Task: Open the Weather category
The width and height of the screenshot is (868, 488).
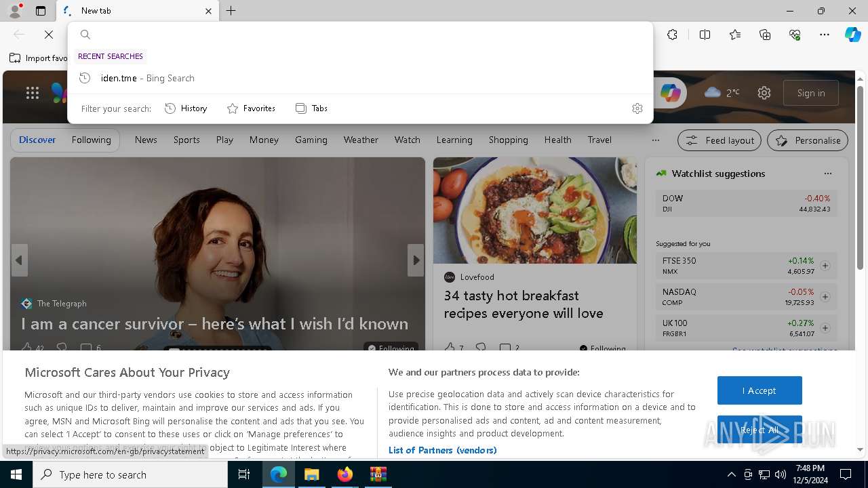Action: (x=361, y=140)
